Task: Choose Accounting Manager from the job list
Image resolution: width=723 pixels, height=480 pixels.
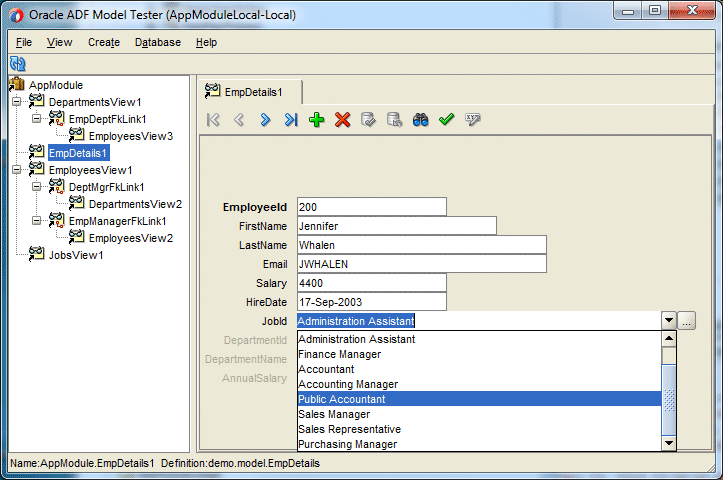Action: [480, 384]
